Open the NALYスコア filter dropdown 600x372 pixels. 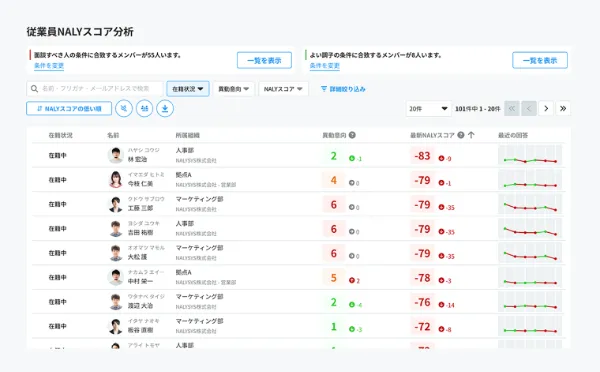[x=283, y=89]
